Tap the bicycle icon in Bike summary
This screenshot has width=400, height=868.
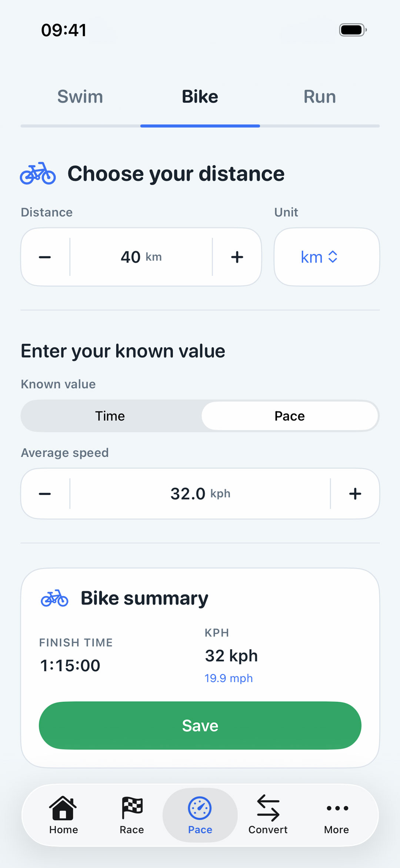pos(54,598)
